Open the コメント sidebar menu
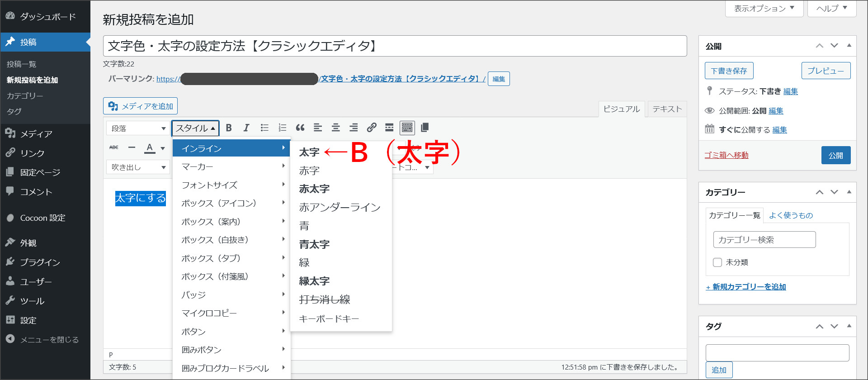 (45, 192)
